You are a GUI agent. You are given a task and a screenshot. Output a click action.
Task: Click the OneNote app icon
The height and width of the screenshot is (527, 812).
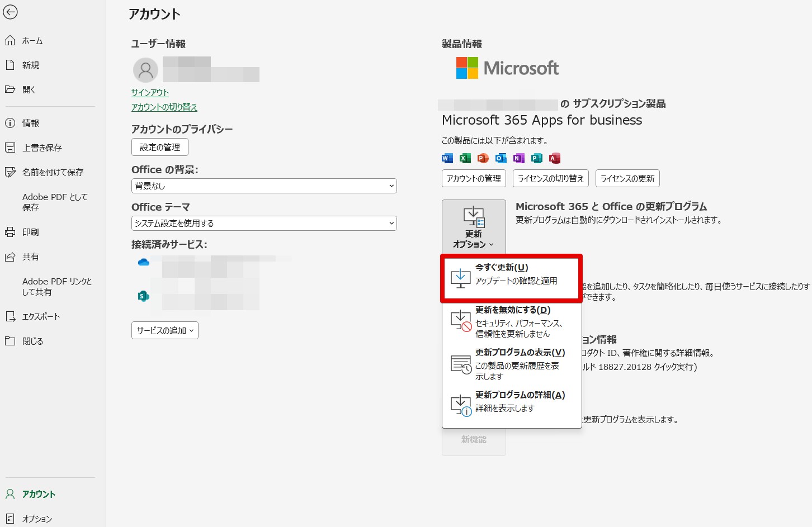tap(518, 158)
